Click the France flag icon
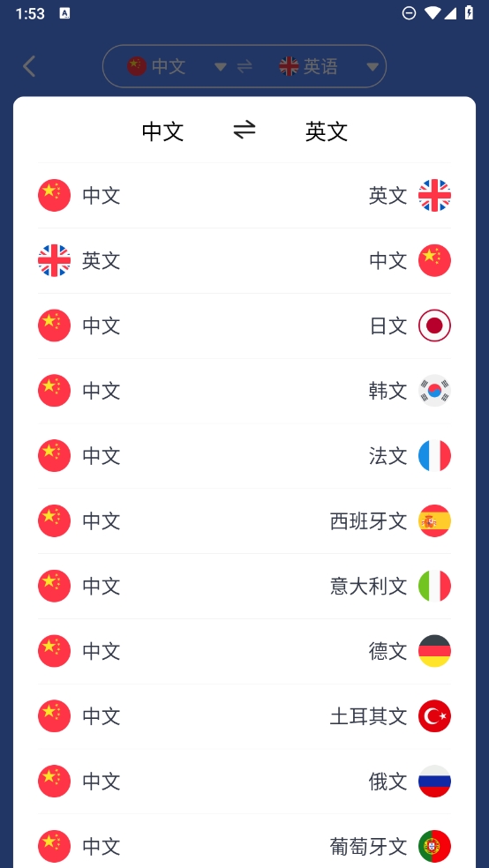This screenshot has height=868, width=489. 434,455
